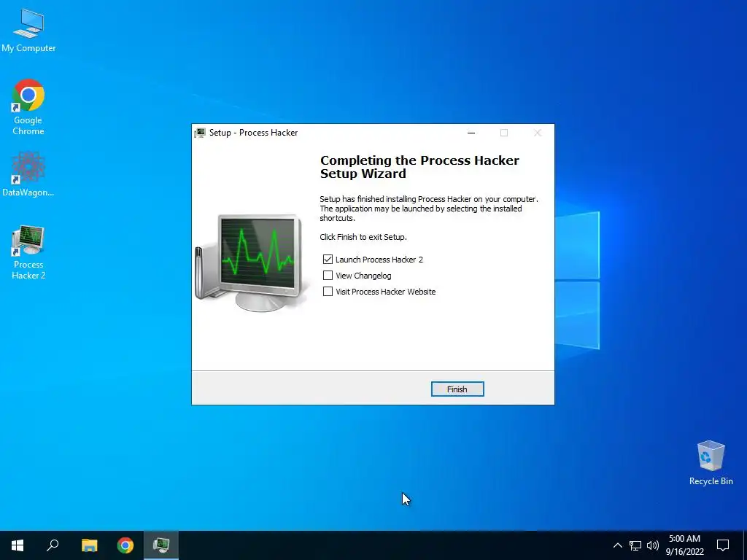747x560 pixels.
Task: Select the DataWagon desktop shortcut
Action: tap(28, 174)
